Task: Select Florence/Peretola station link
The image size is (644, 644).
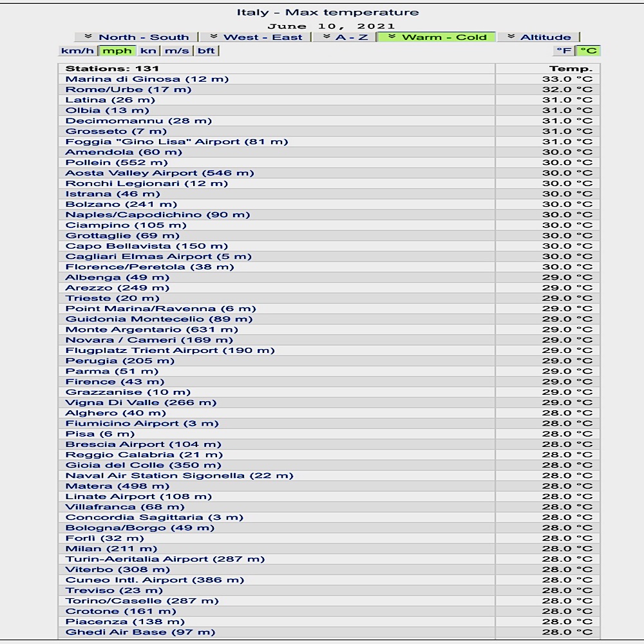Action: [149, 267]
